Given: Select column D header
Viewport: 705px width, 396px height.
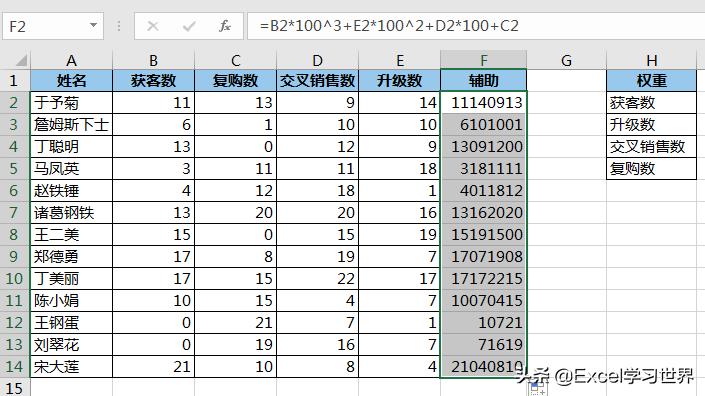Looking at the screenshot, I should (317, 60).
